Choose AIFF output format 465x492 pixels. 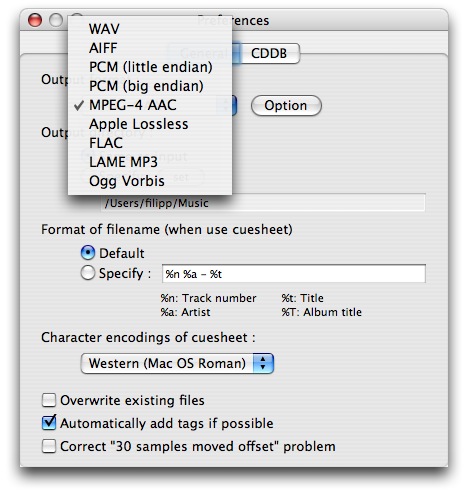(x=150, y=48)
